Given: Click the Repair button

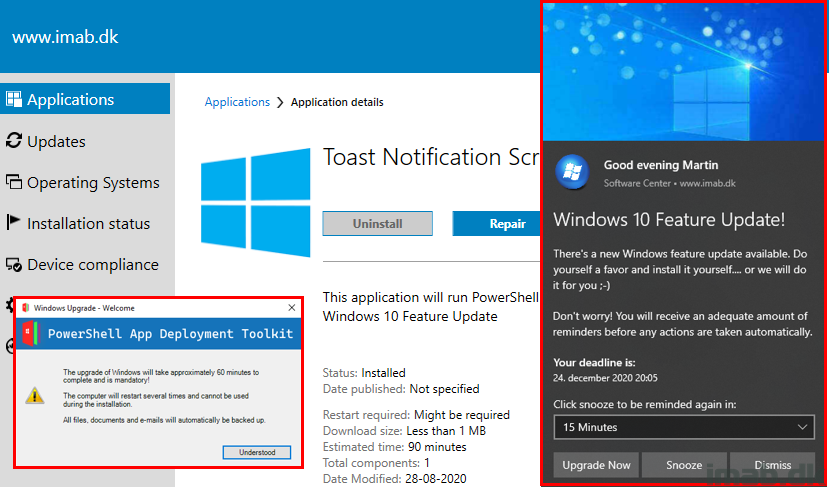Looking at the screenshot, I should [496, 224].
